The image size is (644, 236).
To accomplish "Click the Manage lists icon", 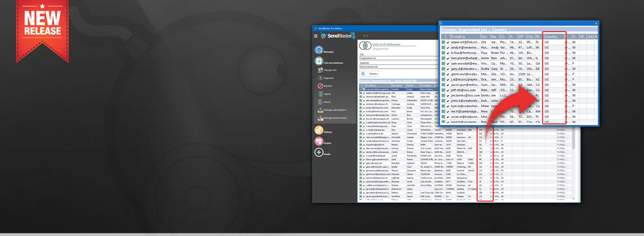I will click(x=320, y=70).
